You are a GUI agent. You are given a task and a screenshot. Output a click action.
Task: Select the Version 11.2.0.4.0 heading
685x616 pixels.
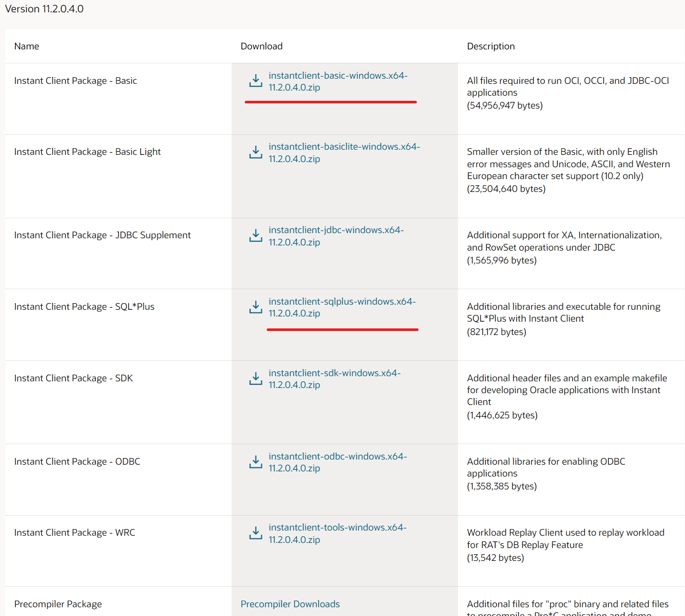[44, 9]
